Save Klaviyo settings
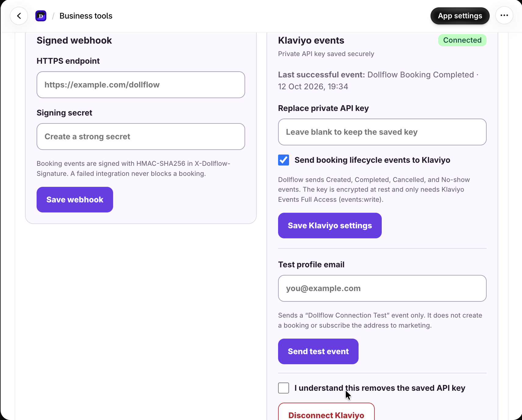The width and height of the screenshot is (522, 420). [330, 226]
